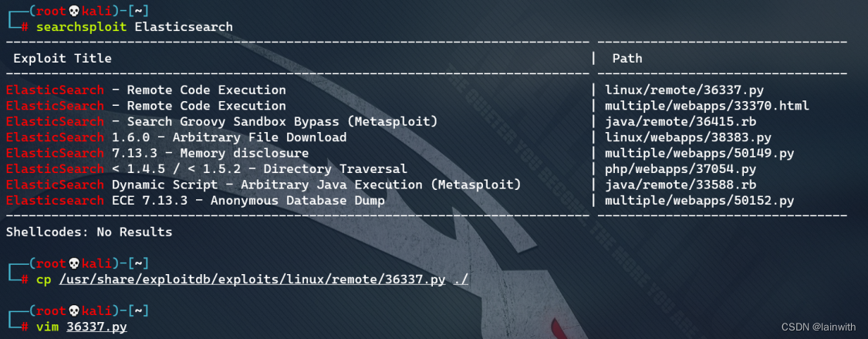Click the "Path" column header
This screenshot has width=868, height=339.
627,58
